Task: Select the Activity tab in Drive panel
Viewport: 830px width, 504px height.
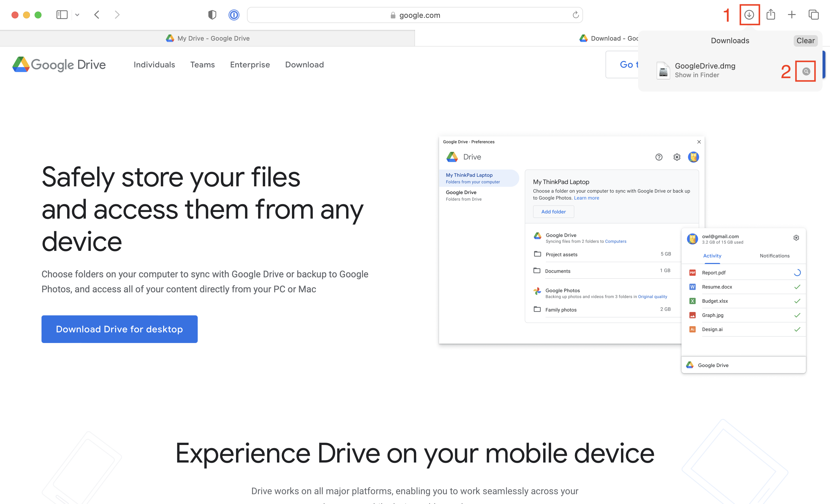Action: [712, 256]
